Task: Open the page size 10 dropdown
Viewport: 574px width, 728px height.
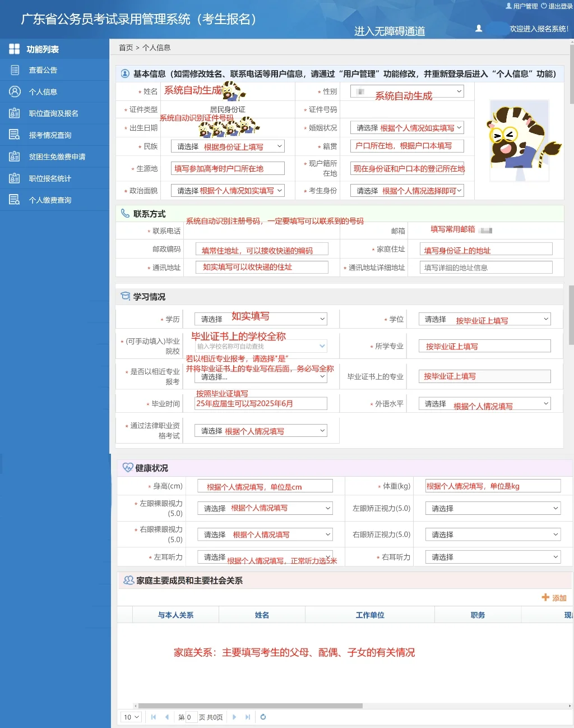Action: point(130,717)
